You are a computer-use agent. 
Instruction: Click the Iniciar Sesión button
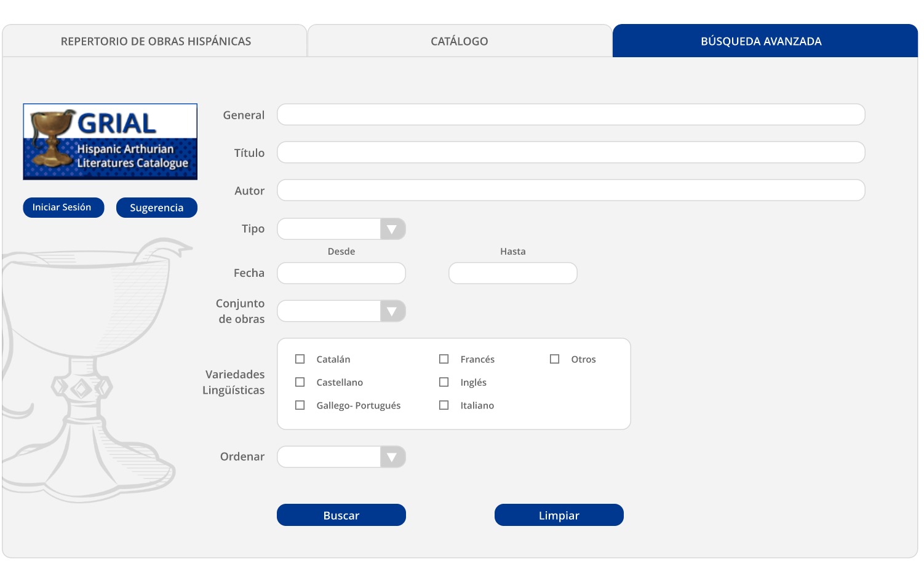click(62, 207)
